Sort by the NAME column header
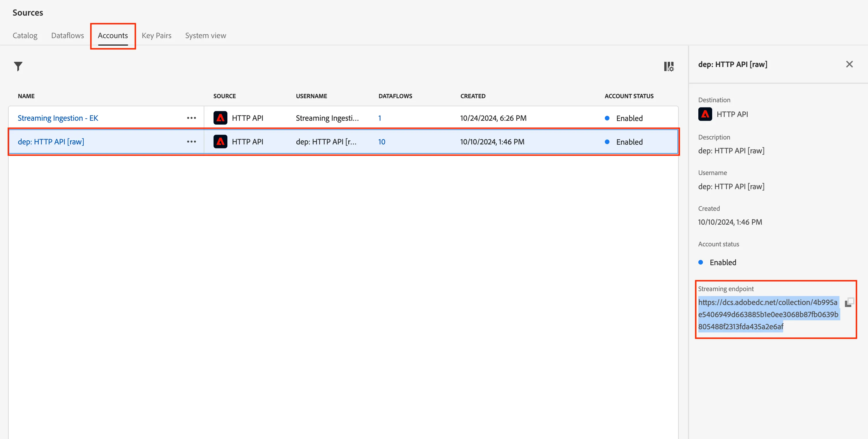868x439 pixels. 26,96
